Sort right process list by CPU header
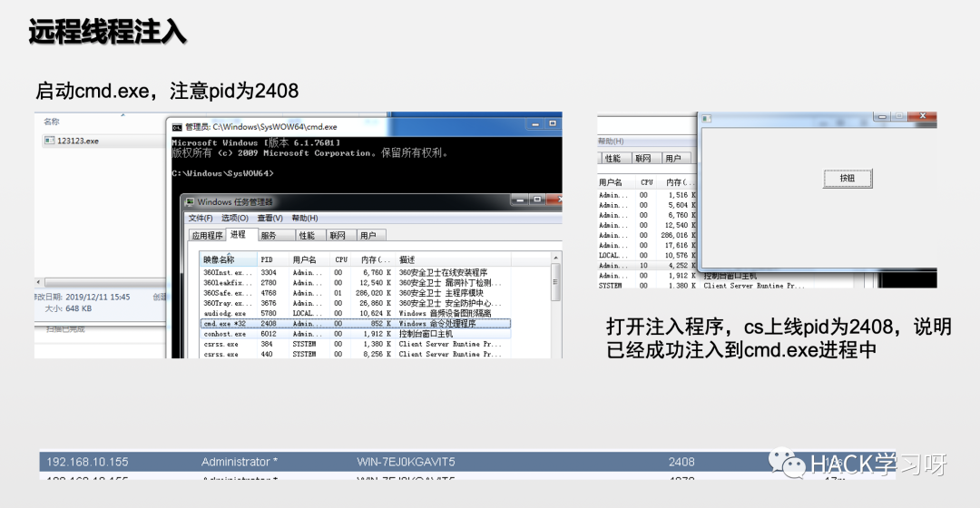This screenshot has height=508, width=980. 646,182
